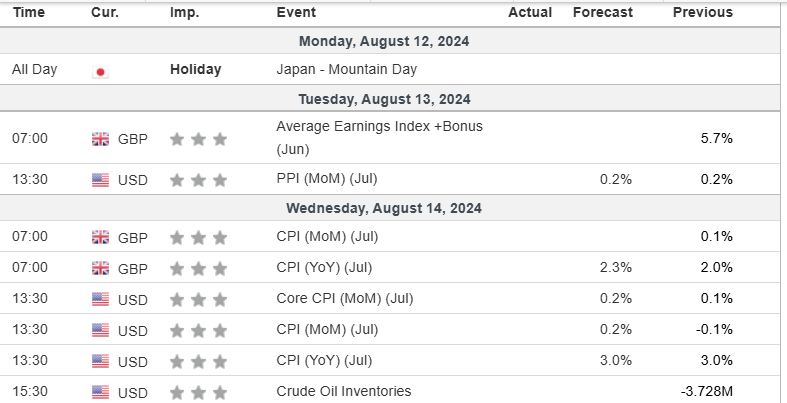The width and height of the screenshot is (787, 403).
Task: Open the Crude Oil Inventories event
Action: [343, 392]
